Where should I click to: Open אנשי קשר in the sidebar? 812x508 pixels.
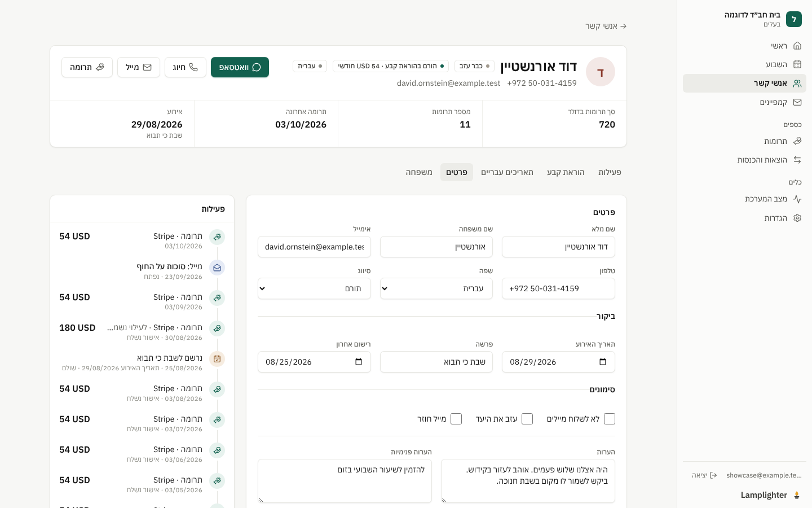pyautogui.click(x=744, y=83)
